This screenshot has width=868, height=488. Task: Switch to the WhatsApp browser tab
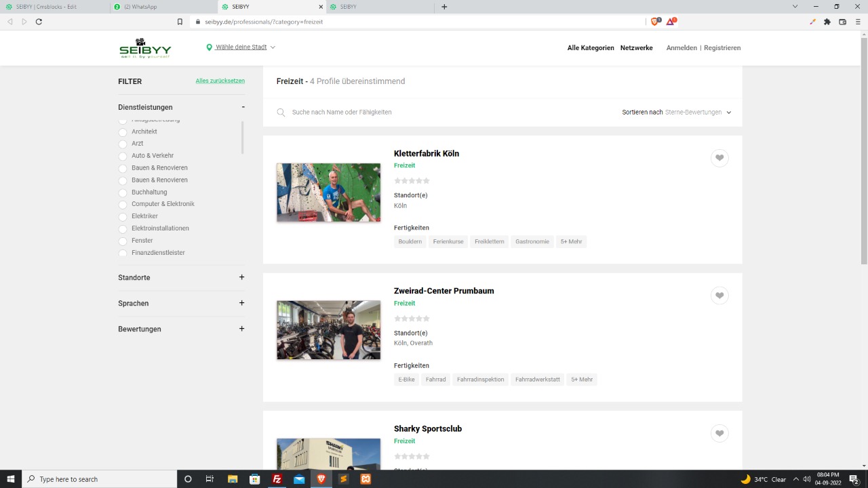[163, 7]
